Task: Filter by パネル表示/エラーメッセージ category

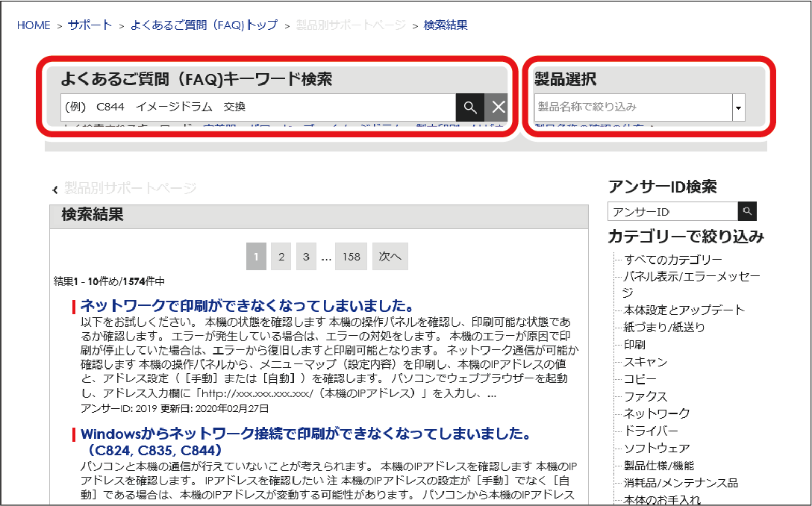Action: coord(691,284)
